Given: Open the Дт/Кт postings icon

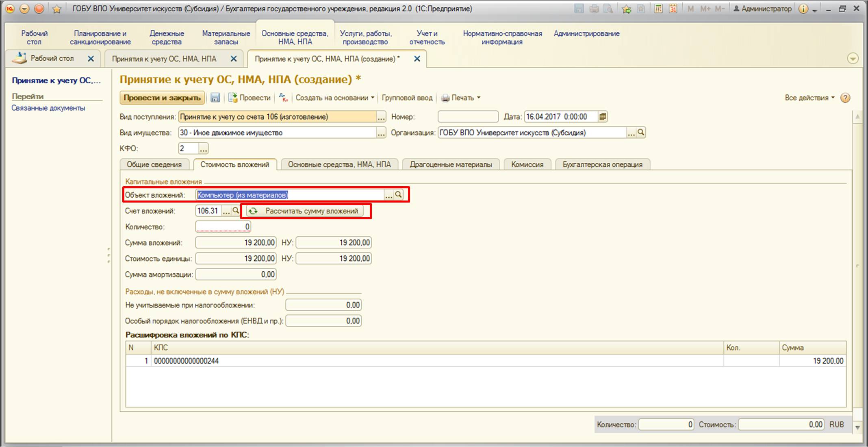Looking at the screenshot, I should click(x=284, y=98).
